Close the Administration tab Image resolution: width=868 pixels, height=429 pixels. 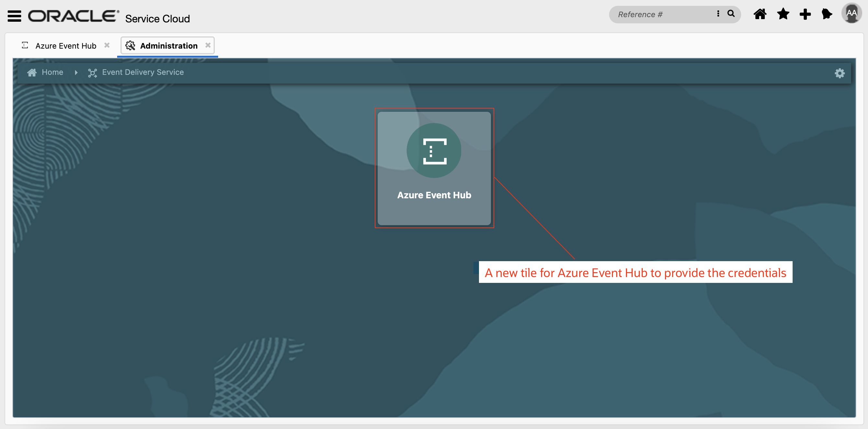[208, 45]
